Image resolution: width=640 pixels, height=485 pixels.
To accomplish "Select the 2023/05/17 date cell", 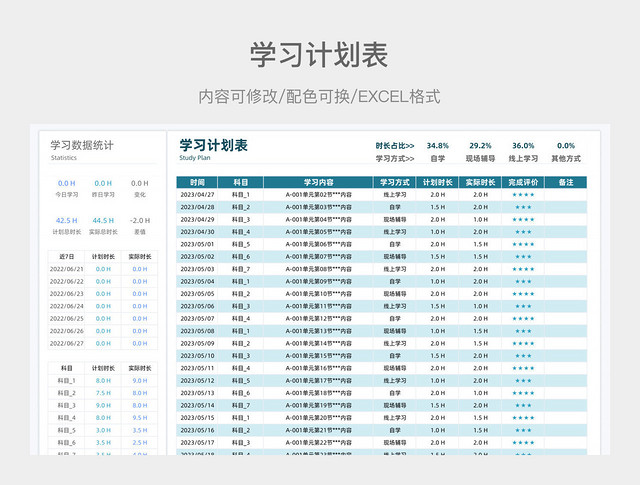I will tap(197, 443).
